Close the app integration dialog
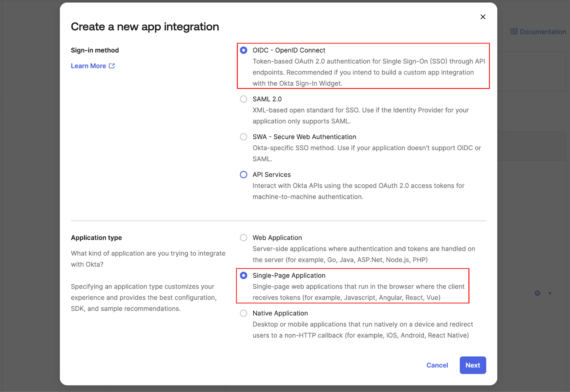The image size is (570, 392). (483, 17)
